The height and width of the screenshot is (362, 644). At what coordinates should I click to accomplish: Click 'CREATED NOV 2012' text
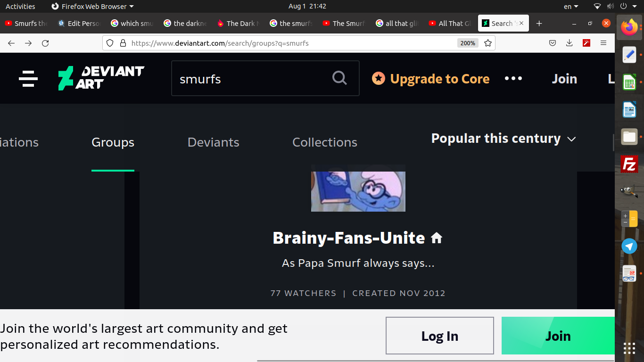coord(399,293)
